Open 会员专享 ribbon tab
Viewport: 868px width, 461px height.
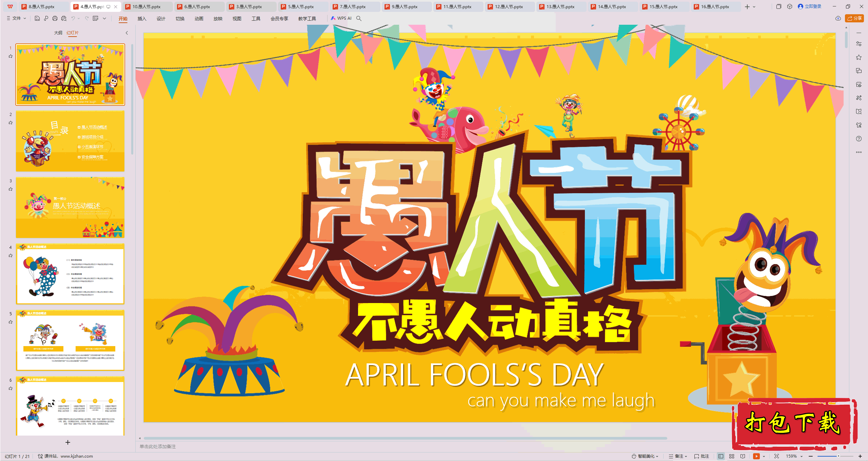pyautogui.click(x=279, y=19)
